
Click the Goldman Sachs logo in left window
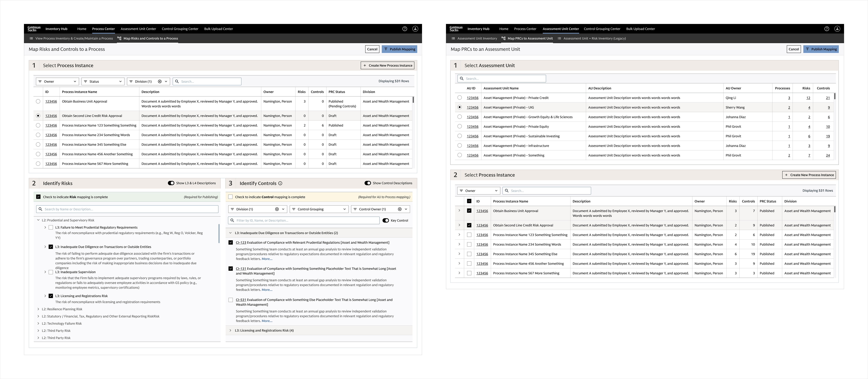[34, 29]
